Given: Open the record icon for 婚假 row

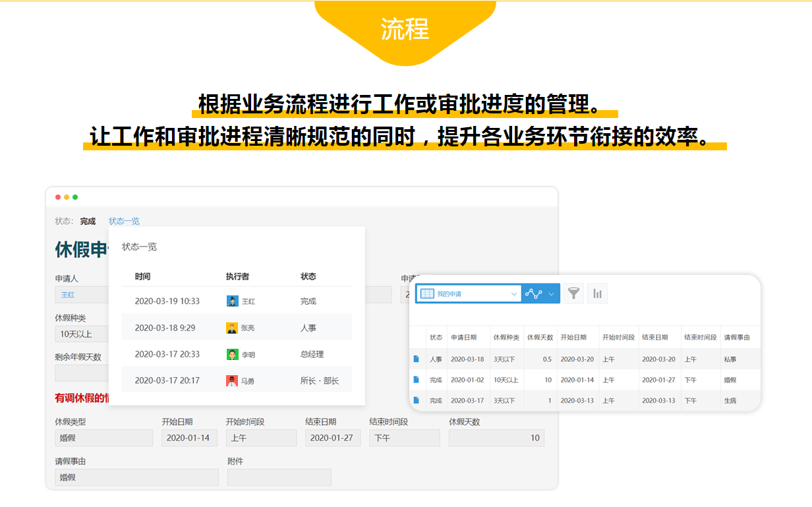Looking at the screenshot, I should pos(416,380).
